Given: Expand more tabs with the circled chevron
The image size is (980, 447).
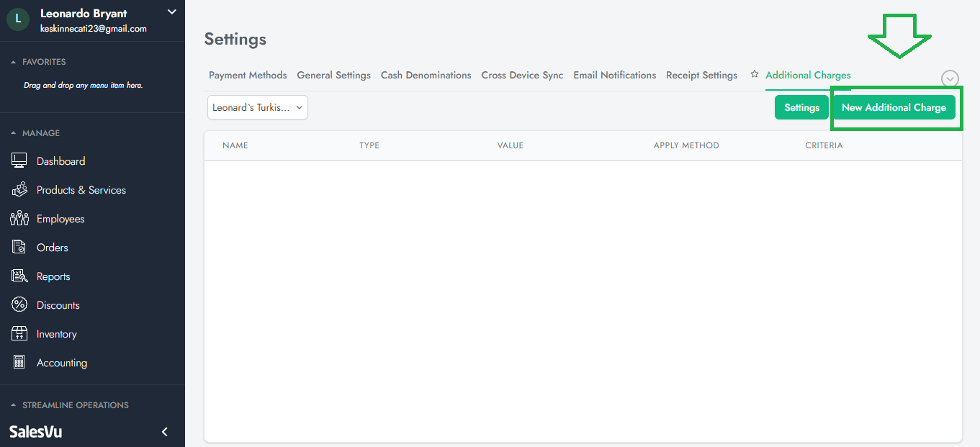Looking at the screenshot, I should [950, 79].
